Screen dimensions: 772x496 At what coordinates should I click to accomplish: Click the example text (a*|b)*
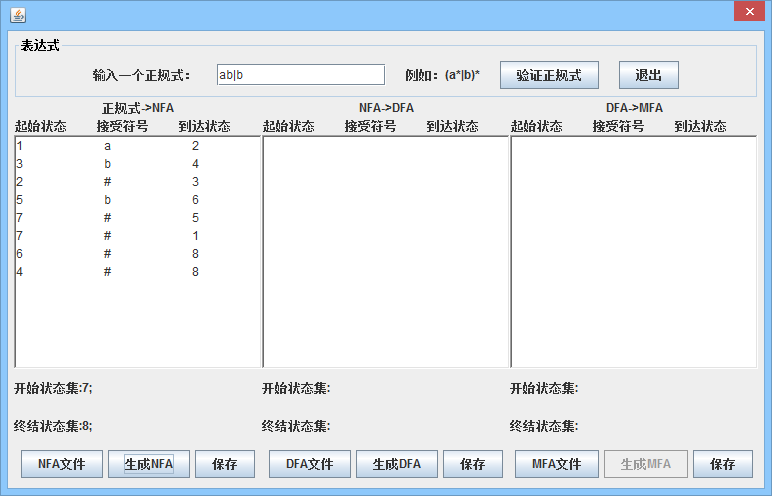tap(462, 75)
